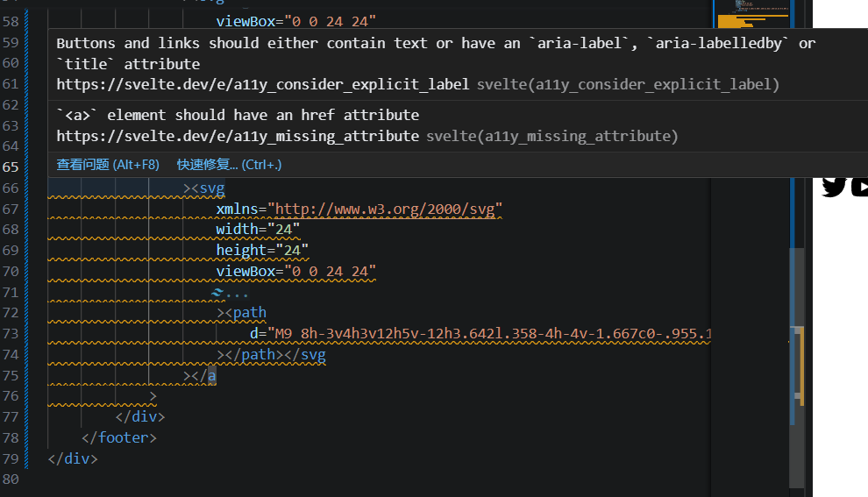This screenshot has height=497, width=868.
Task: Open the a11y_missing_attribute svelte.dev link
Action: (x=238, y=136)
